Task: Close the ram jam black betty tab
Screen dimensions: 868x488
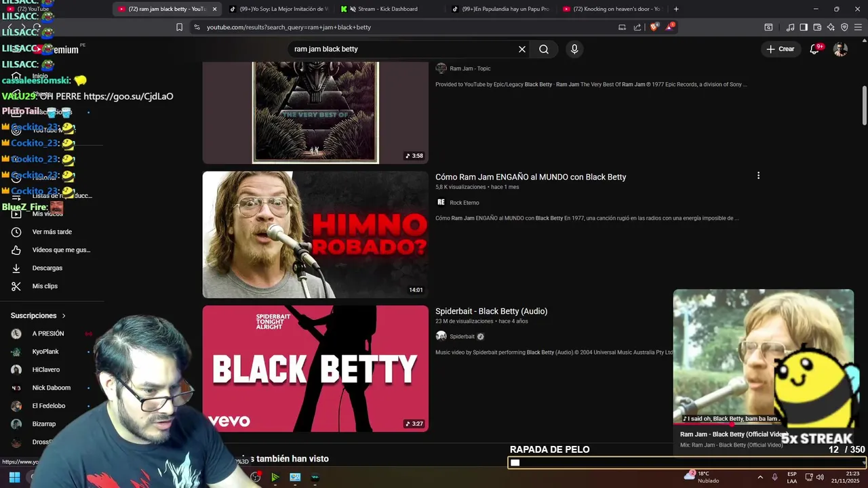Action: (x=215, y=9)
